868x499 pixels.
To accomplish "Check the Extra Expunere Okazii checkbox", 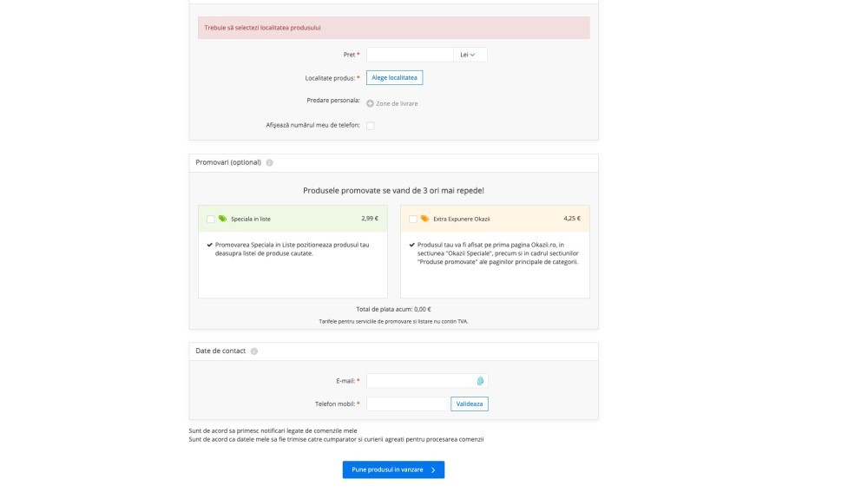I will point(413,219).
